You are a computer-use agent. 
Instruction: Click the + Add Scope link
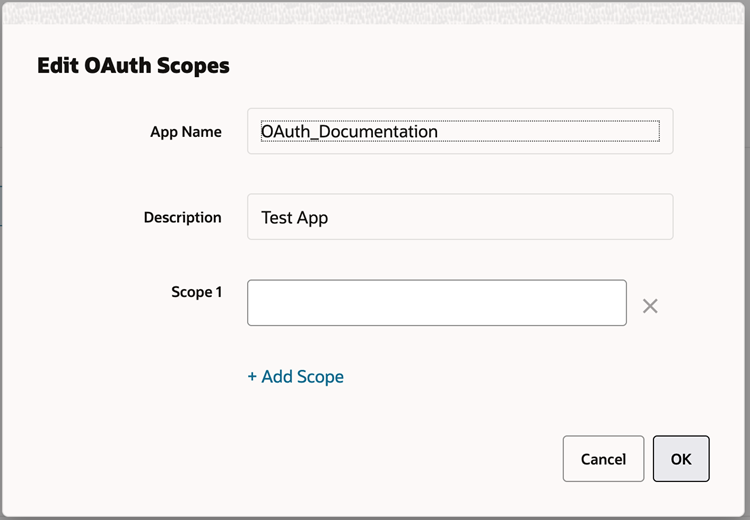[x=296, y=376]
